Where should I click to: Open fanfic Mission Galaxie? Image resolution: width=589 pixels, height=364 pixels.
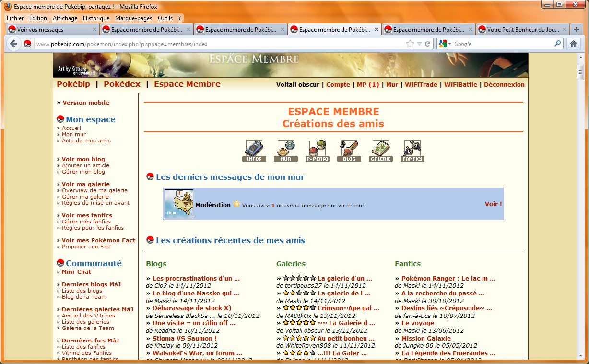click(426, 338)
